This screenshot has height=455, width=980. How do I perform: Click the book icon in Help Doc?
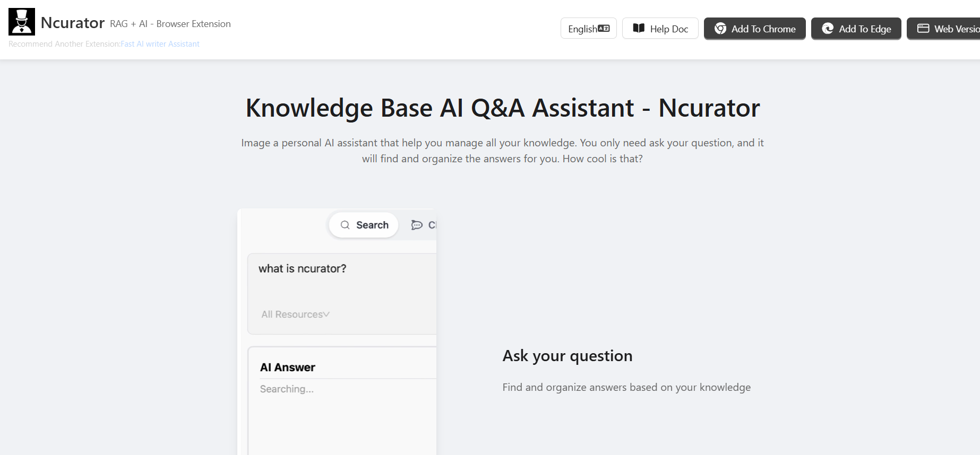(639, 28)
